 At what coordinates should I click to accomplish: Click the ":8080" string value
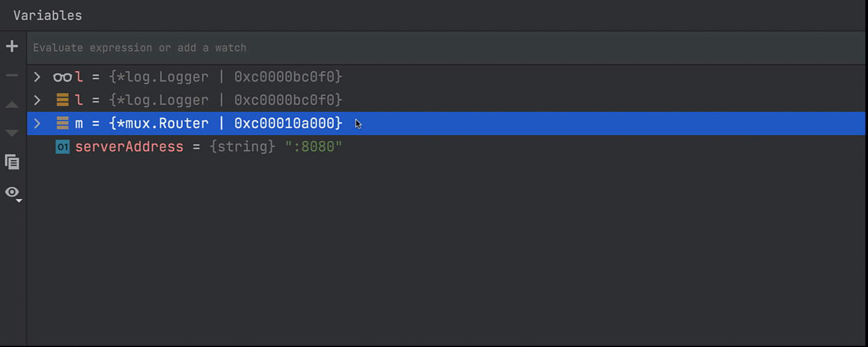314,147
